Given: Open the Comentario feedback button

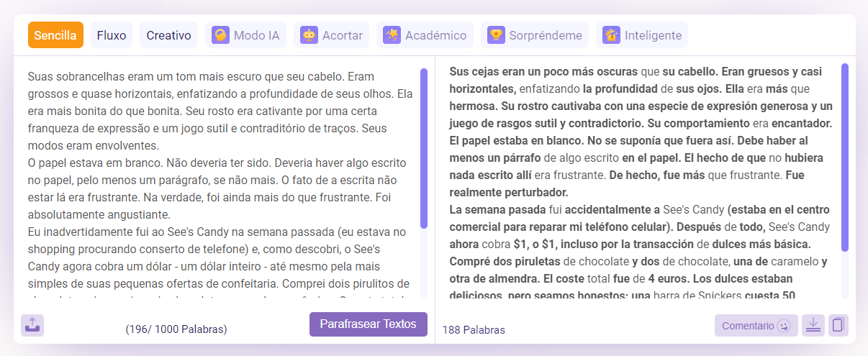Looking at the screenshot, I should click(x=756, y=326).
